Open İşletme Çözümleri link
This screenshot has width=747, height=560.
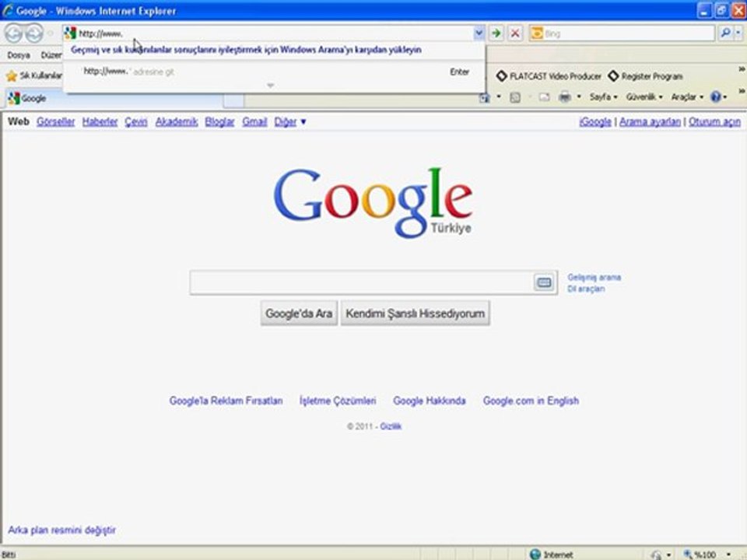pyautogui.click(x=338, y=401)
